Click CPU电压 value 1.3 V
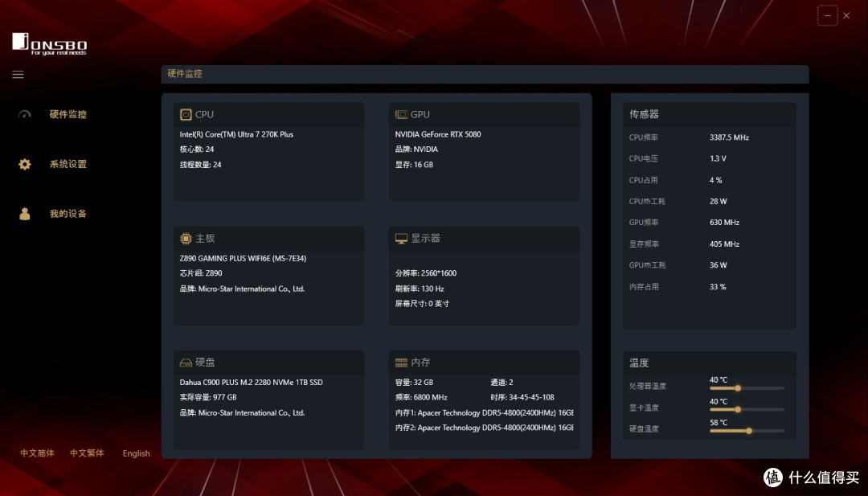This screenshot has width=868, height=496. tap(718, 159)
